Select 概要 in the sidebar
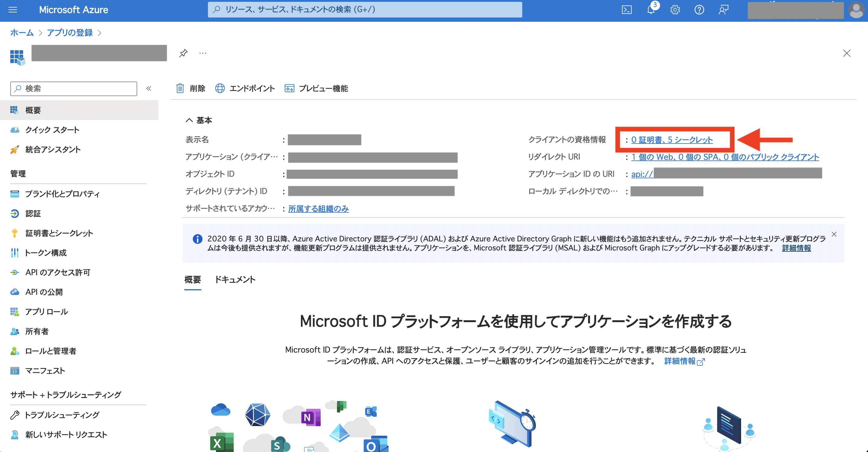The width and height of the screenshot is (868, 452). [79, 110]
